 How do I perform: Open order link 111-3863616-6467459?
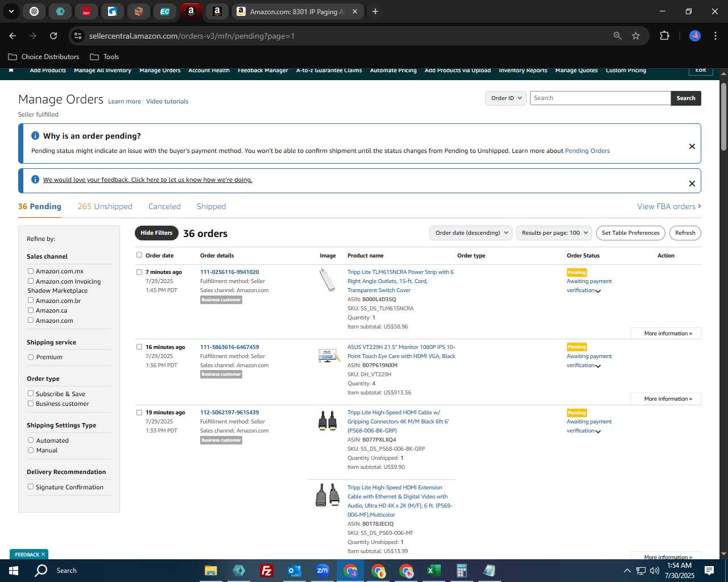coord(229,347)
